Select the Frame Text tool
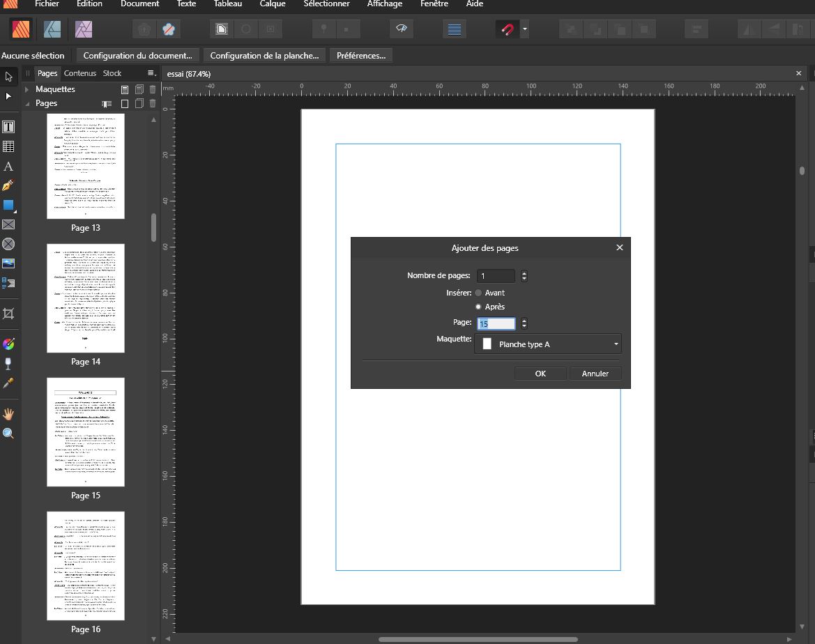 point(8,127)
